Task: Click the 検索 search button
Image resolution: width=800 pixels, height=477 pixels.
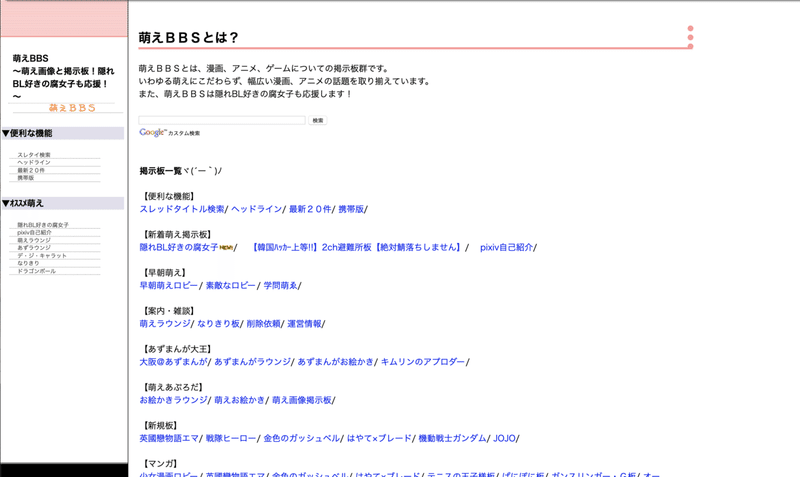Action: point(317,120)
